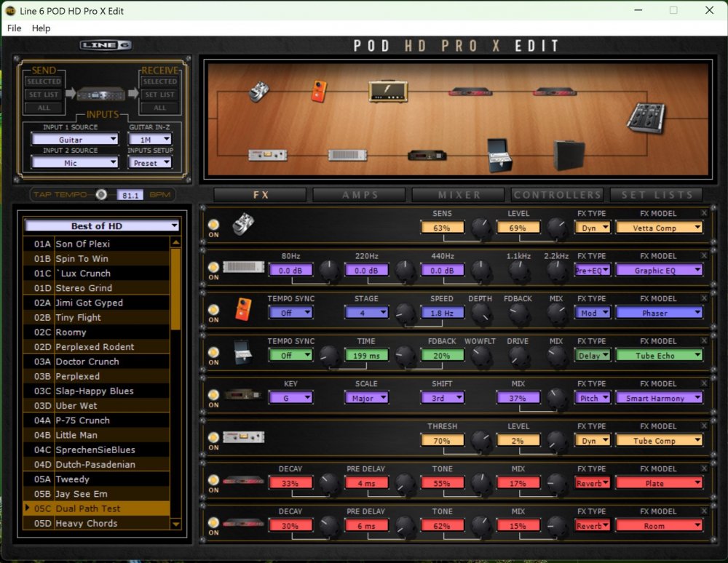The height and width of the screenshot is (563, 728).
Task: Click the SEND Selected button
Action: pos(44,82)
